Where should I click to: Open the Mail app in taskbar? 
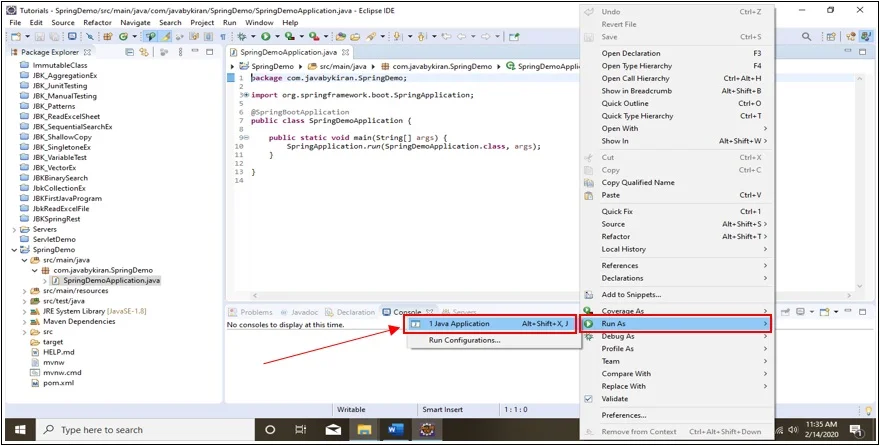tap(333, 430)
